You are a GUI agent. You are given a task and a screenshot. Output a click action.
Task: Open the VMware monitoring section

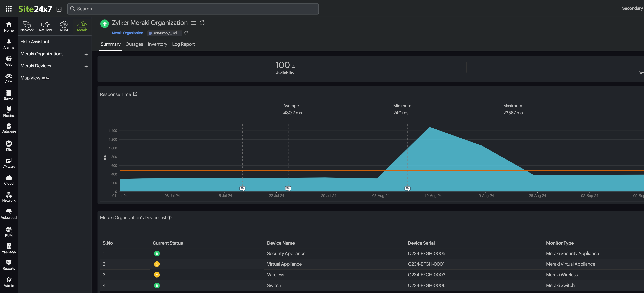click(9, 162)
